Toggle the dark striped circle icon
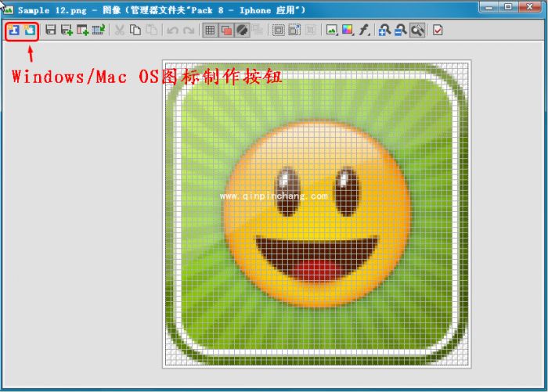Viewport: 548px width, 392px height. click(x=242, y=30)
